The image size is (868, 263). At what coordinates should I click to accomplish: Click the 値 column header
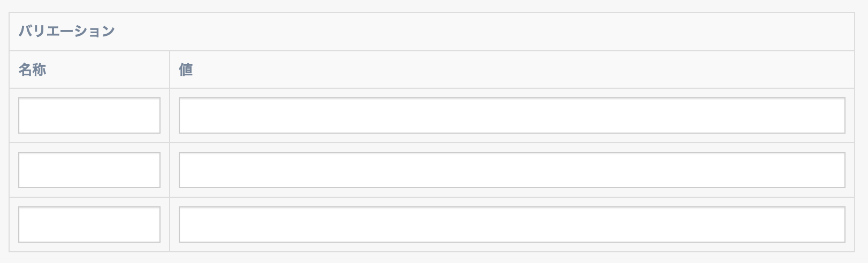tap(186, 70)
